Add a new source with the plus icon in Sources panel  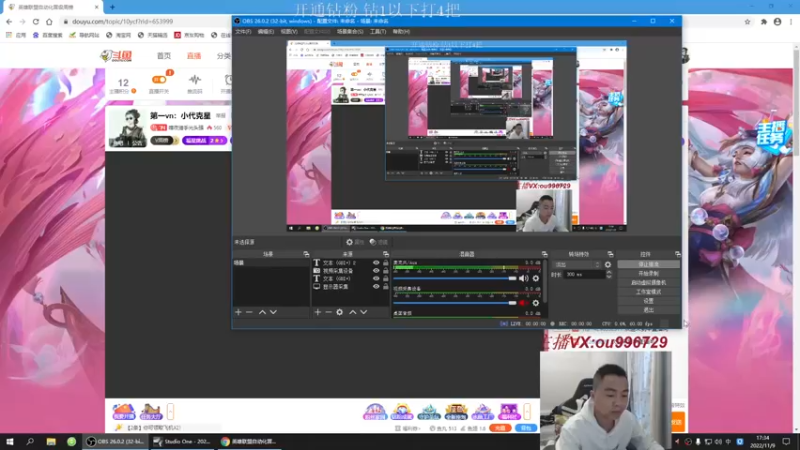click(317, 312)
